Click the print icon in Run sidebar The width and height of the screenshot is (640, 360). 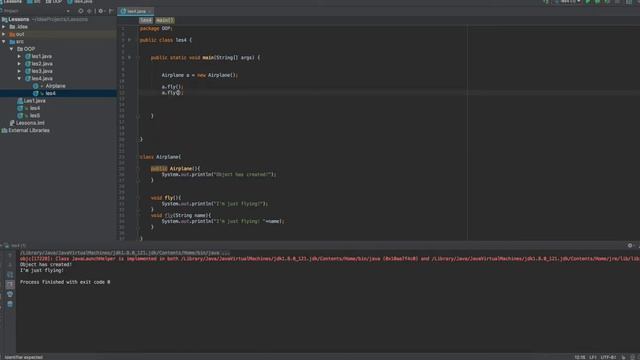point(10,294)
